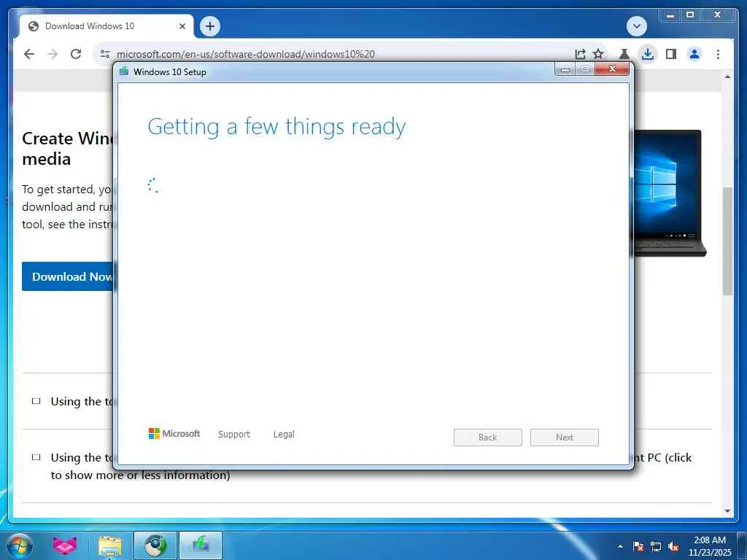Screen dimensions: 747x560
Task: Click the Windows 10 Setup title icon
Action: [124, 71]
